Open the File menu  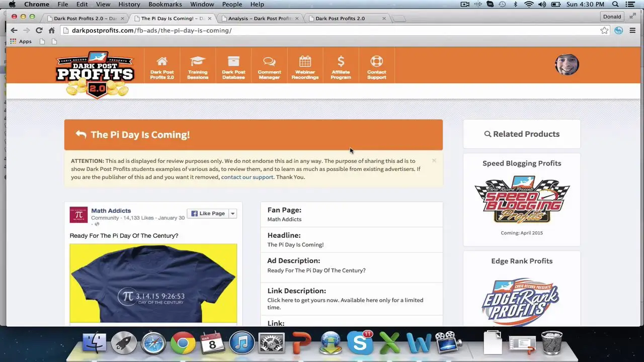coord(63,5)
